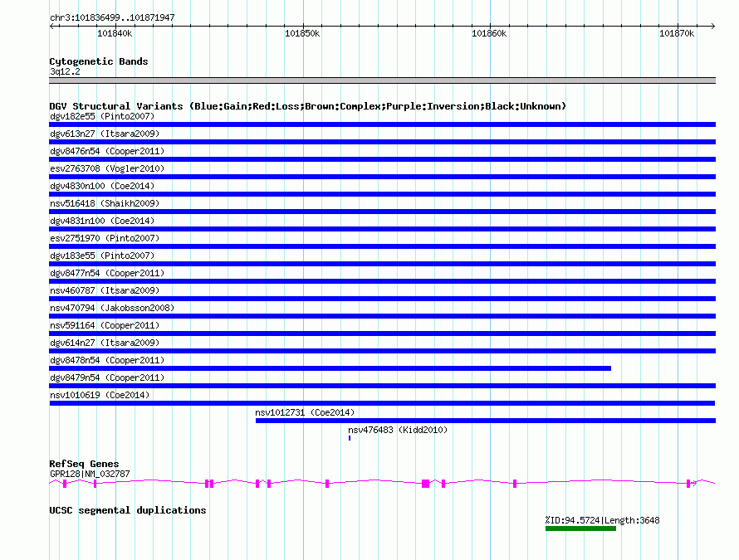Click the chr3:101836499..101871947 coordinate label
This screenshot has height=560, width=739.
coord(112,17)
